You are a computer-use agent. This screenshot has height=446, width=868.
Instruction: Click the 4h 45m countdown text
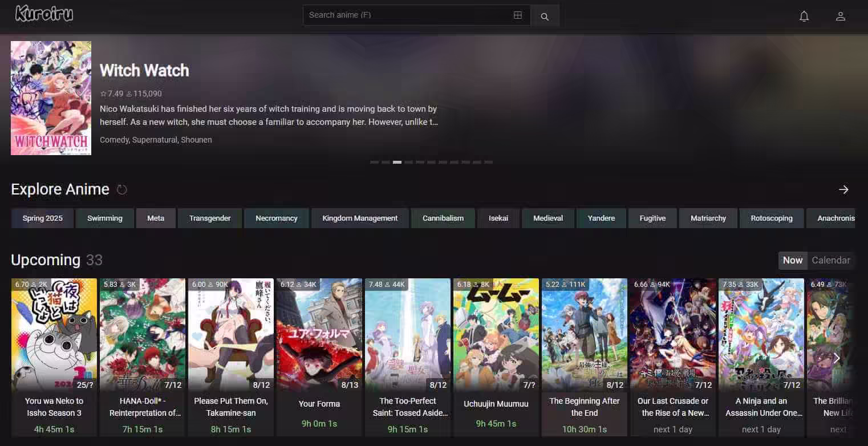(x=54, y=429)
